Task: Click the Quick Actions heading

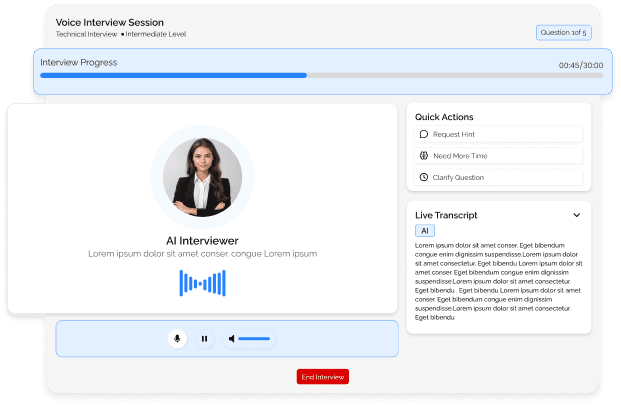Action: coord(444,117)
